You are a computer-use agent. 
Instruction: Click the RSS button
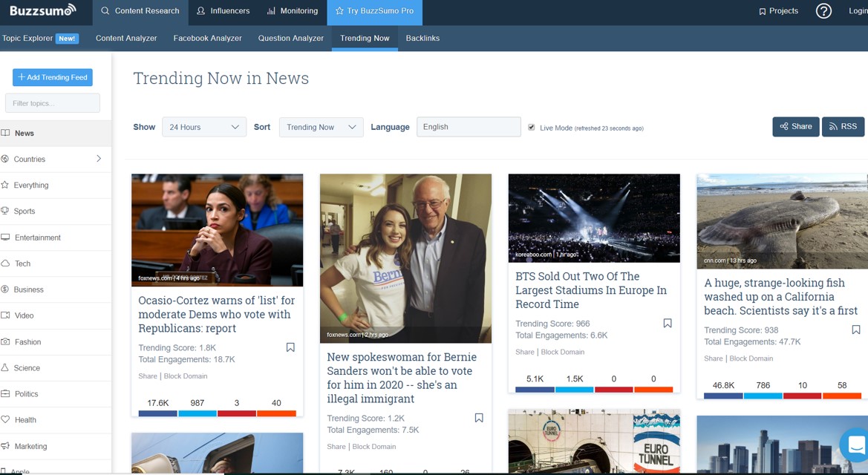click(843, 127)
